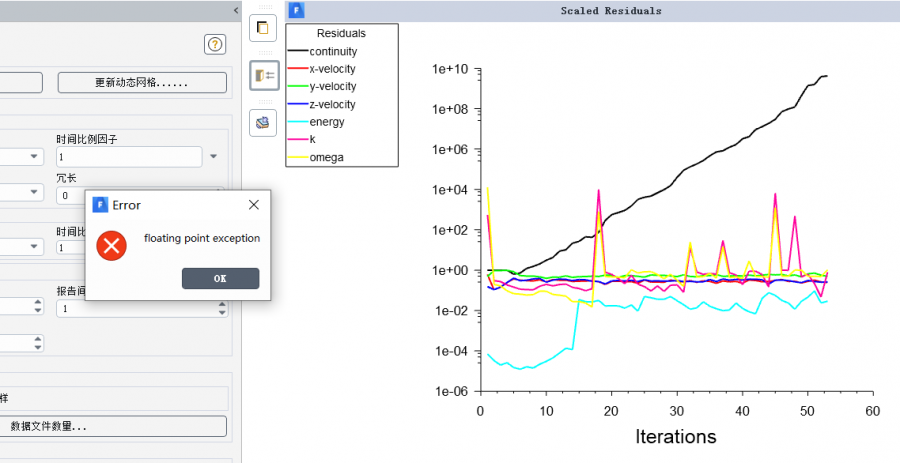
Task: Expand the dropdown arrow right of 时间比例因子 field
Action: pyautogui.click(x=214, y=157)
